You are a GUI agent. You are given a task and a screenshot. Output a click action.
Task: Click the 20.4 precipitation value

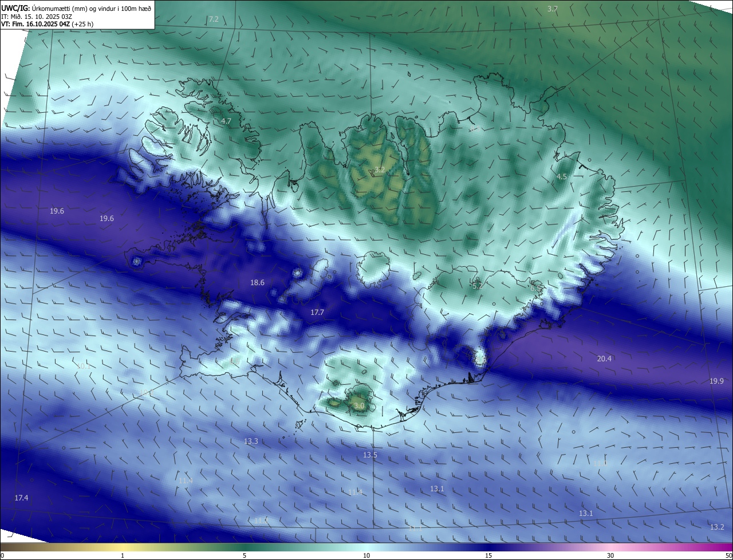point(605,358)
